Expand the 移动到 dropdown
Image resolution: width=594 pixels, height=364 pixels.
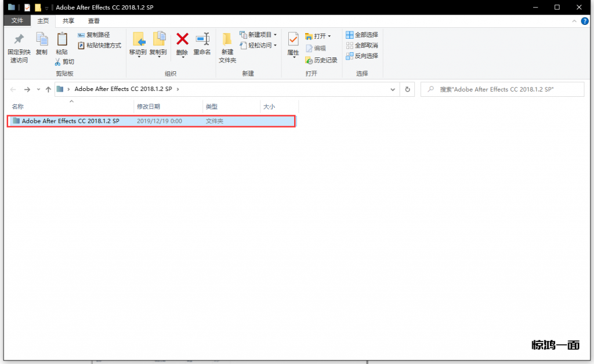(x=138, y=52)
